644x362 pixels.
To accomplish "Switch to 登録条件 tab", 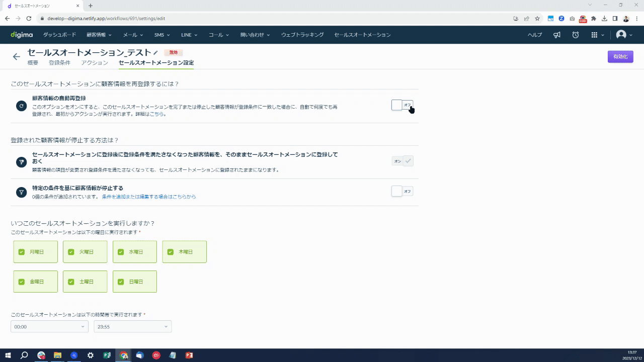I will point(59,63).
